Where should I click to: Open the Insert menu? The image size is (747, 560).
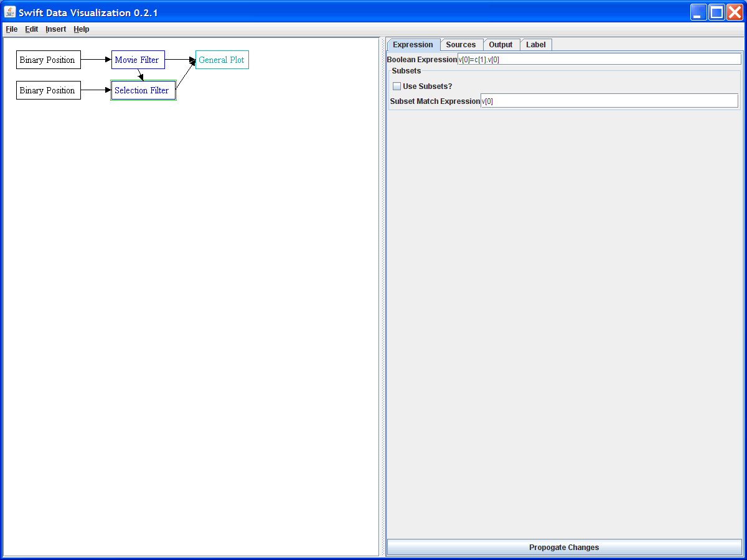click(56, 29)
